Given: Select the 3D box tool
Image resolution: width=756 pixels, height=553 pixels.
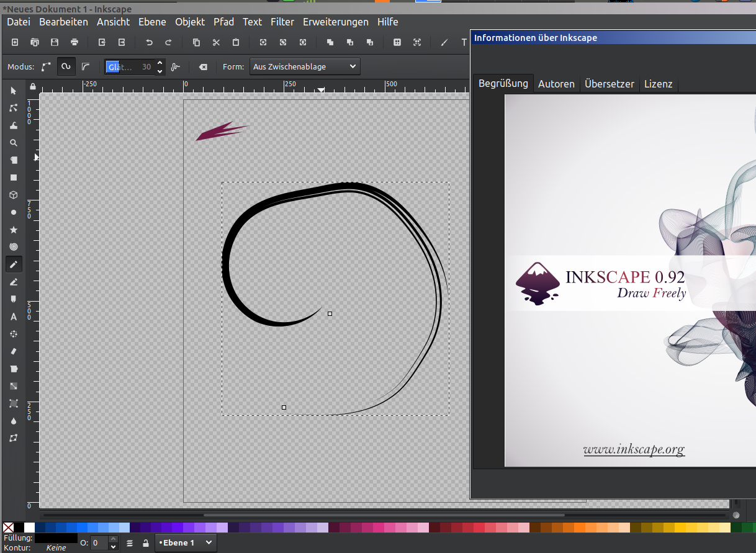Looking at the screenshot, I should click(x=14, y=195).
